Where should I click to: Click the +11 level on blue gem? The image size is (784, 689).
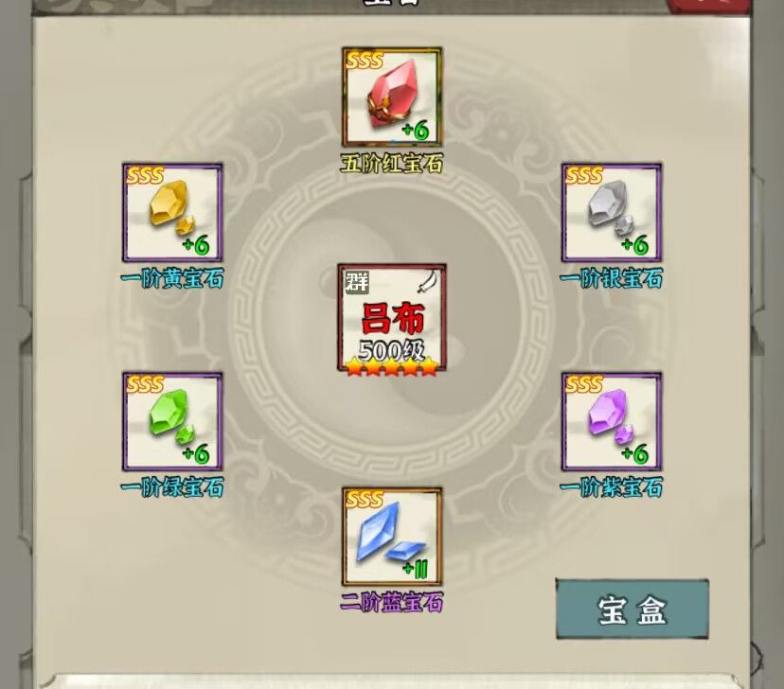click(x=416, y=569)
